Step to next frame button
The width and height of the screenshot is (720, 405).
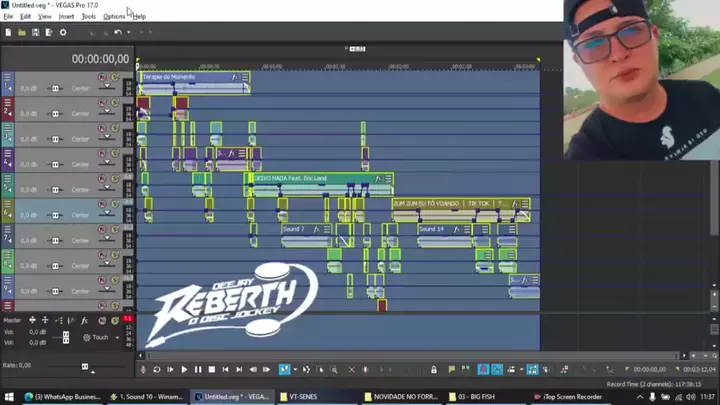click(266, 369)
